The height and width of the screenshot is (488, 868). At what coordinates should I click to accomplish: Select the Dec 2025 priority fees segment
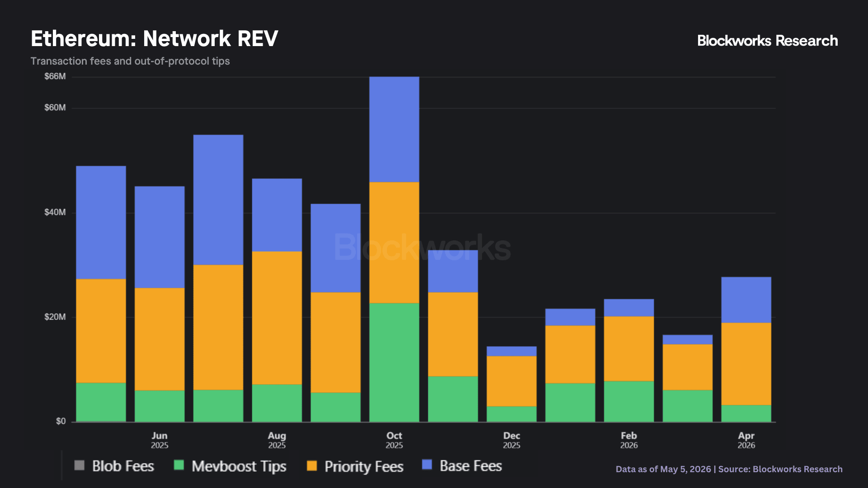pyautogui.click(x=511, y=381)
